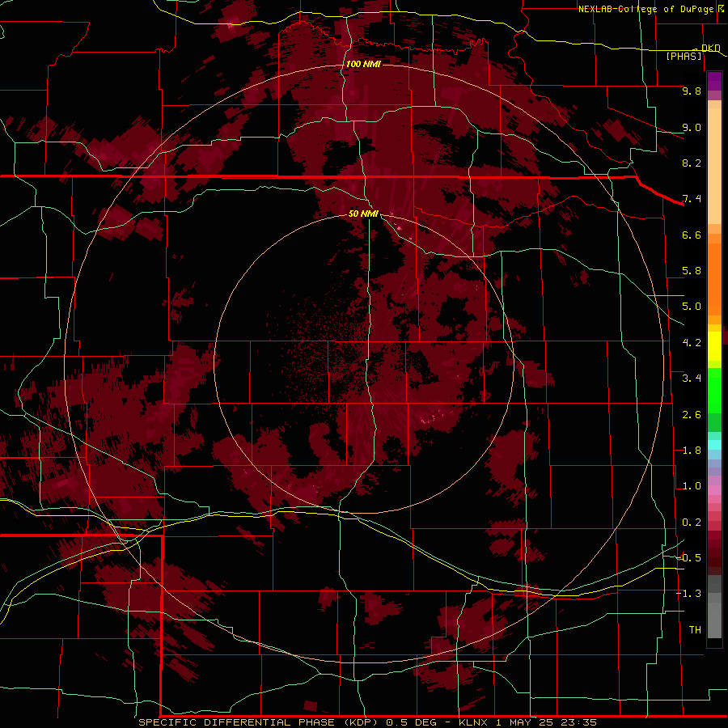Click the 1.8 value on the color scale
Viewport: 728px width, 728px height.
point(692,451)
